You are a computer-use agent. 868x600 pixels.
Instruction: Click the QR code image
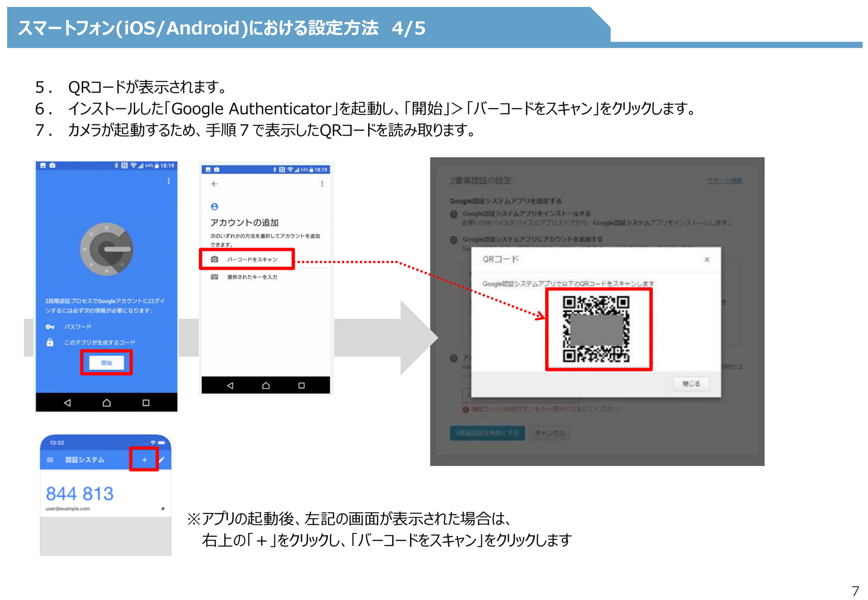pyautogui.click(x=596, y=329)
